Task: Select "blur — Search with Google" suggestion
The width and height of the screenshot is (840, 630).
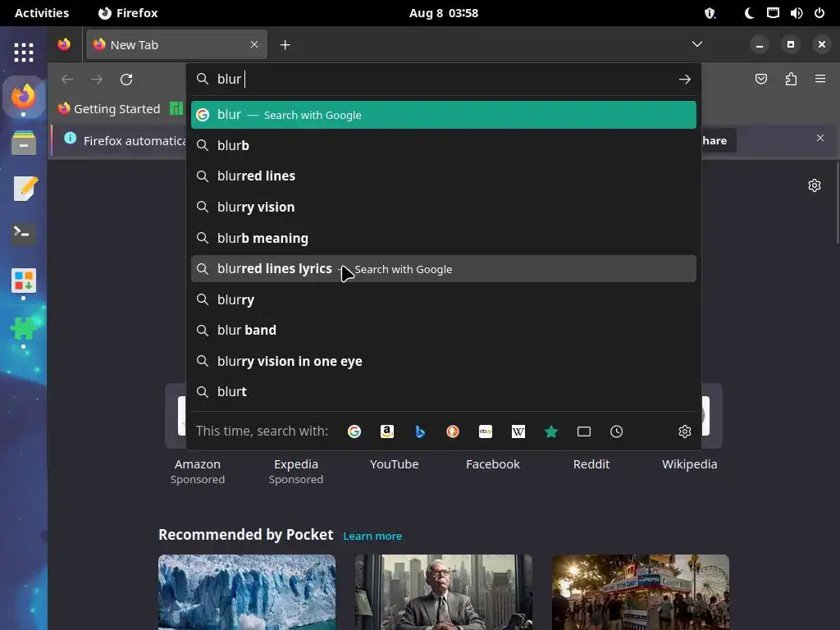Action: [x=444, y=115]
